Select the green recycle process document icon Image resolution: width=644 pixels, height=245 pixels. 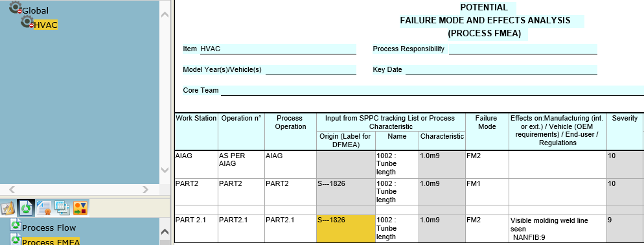coord(26,209)
